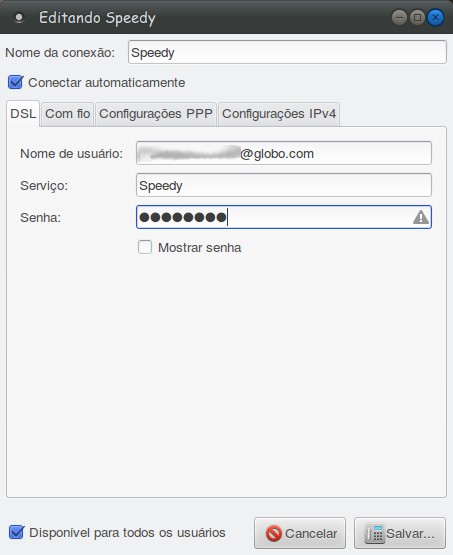Go to the Configurações IPv4 tab
The width and height of the screenshot is (453, 555).
tap(279, 114)
